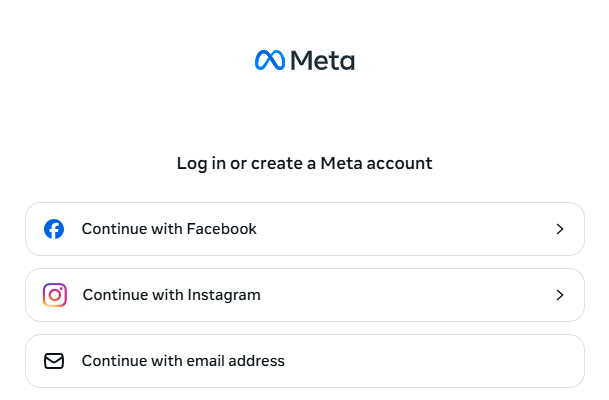Click the words 'Log in' in the heading
609x400 pixels.
tap(201, 163)
